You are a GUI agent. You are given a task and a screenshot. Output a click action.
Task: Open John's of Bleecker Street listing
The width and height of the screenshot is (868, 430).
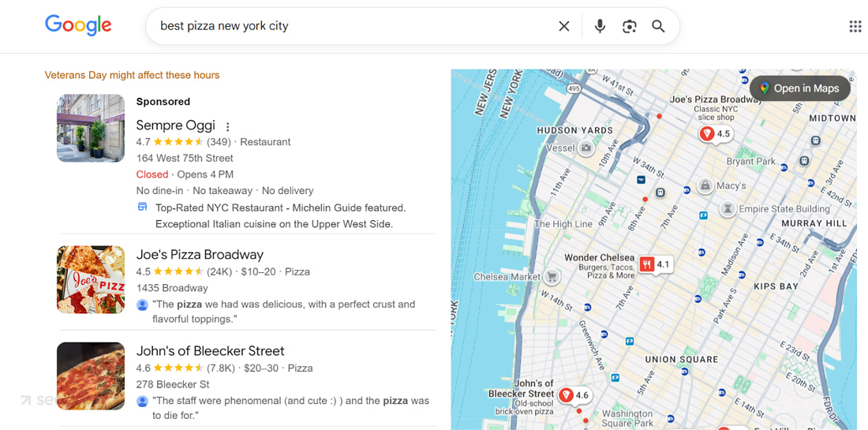tap(211, 351)
